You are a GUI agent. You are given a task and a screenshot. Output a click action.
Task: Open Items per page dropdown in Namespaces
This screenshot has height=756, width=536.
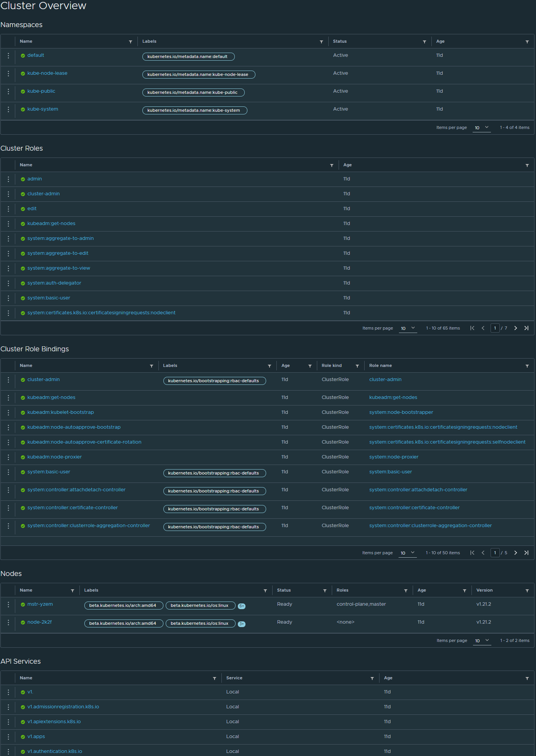click(481, 128)
